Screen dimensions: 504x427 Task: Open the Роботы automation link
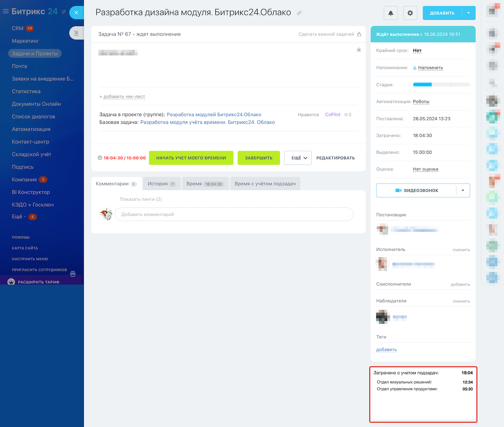pos(421,102)
